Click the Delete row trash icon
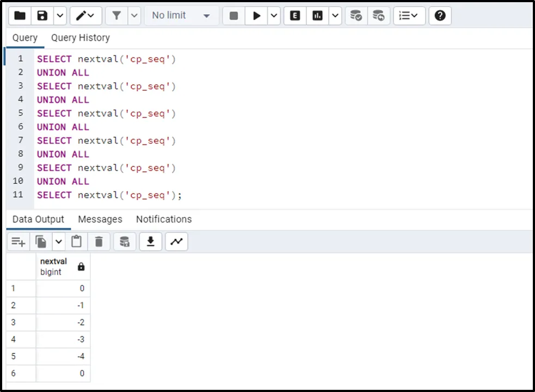 tap(99, 241)
